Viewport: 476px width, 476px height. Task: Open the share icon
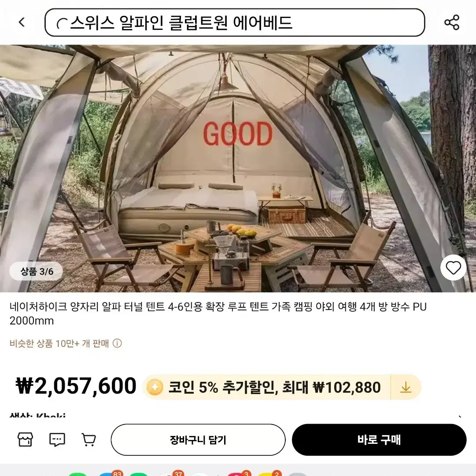452,22
